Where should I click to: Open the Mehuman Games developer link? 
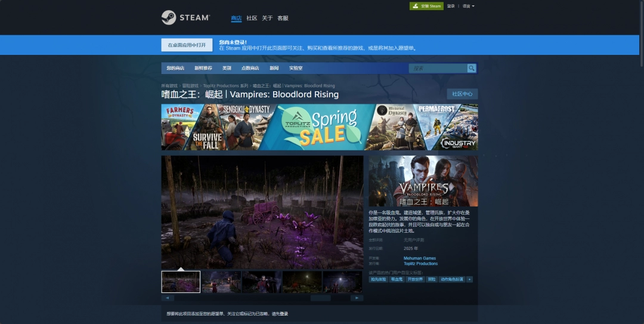tap(420, 258)
